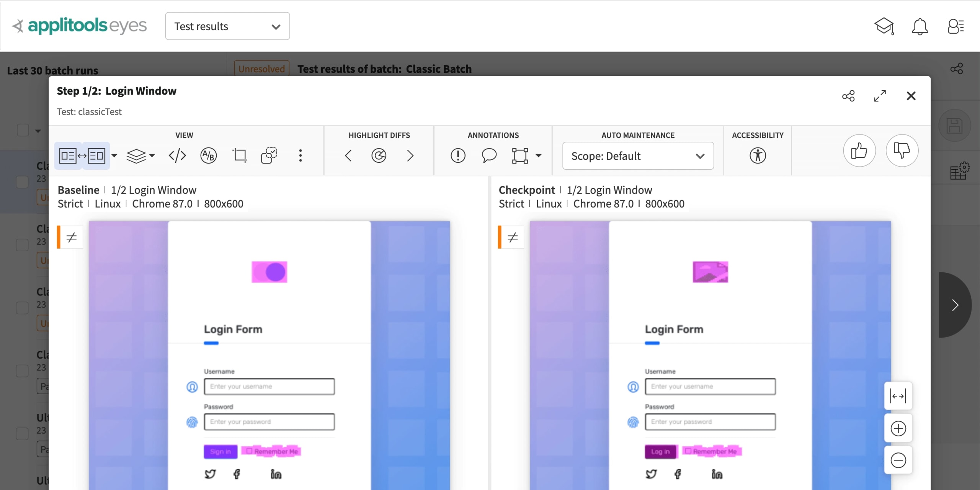The image size is (980, 490).
Task: Open the user account menu icon
Action: [x=955, y=26]
